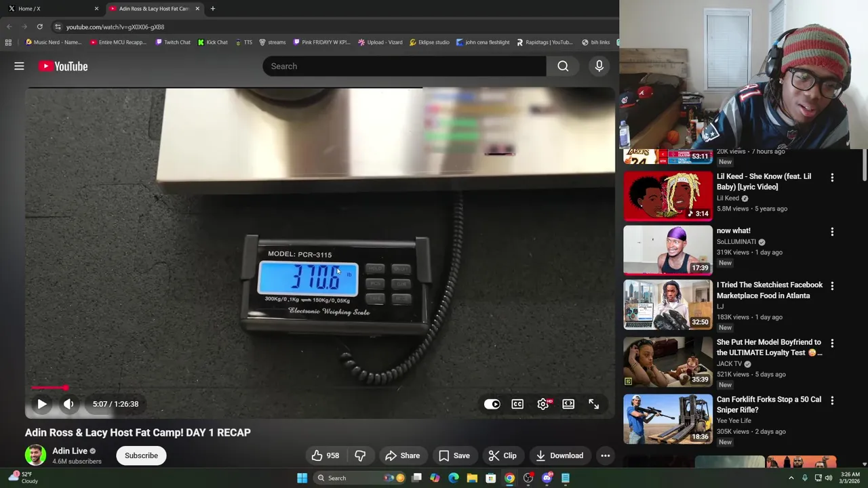Open Microsoft Edge from the taskbar

pyautogui.click(x=454, y=478)
